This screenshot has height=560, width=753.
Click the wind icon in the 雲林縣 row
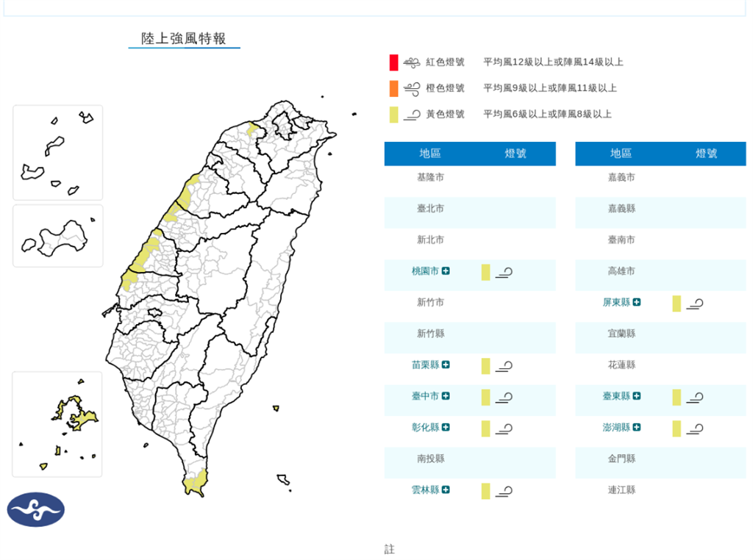[504, 491]
